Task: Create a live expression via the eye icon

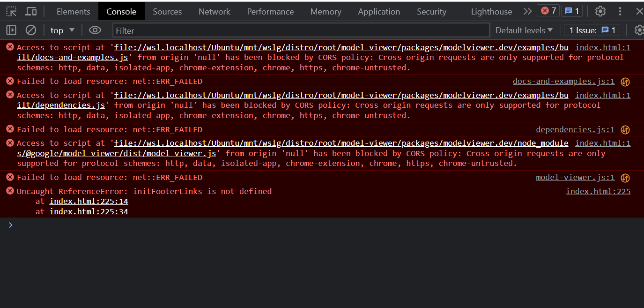Action: [x=95, y=30]
